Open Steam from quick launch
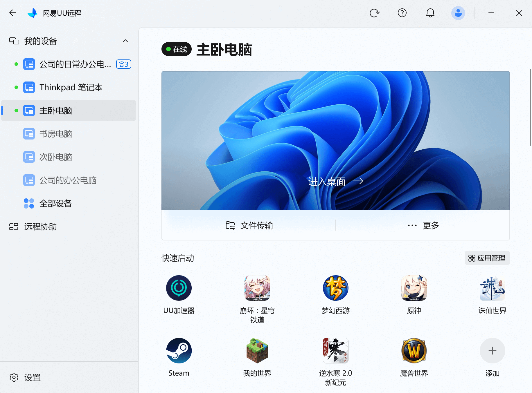The width and height of the screenshot is (532, 393). [179, 351]
